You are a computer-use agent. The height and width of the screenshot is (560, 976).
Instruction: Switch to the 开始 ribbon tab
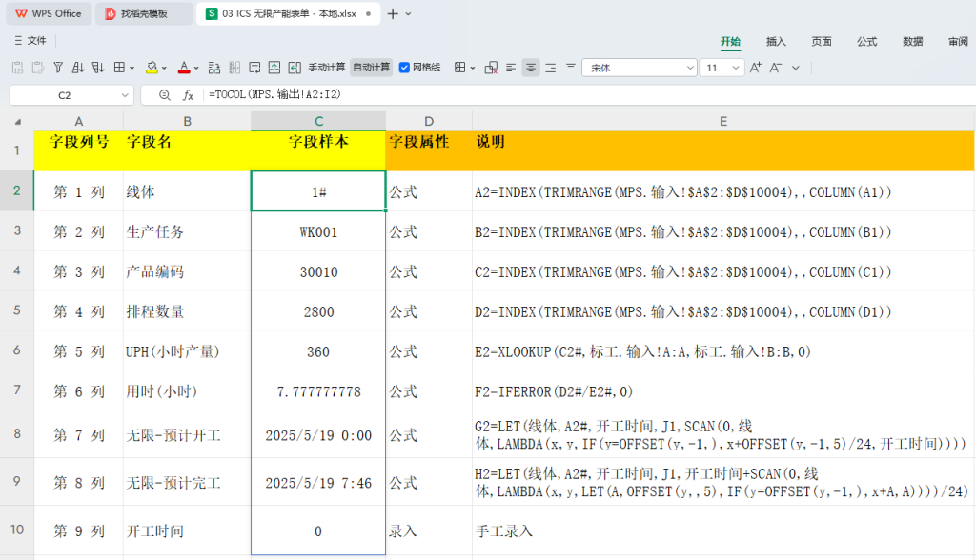(x=730, y=42)
